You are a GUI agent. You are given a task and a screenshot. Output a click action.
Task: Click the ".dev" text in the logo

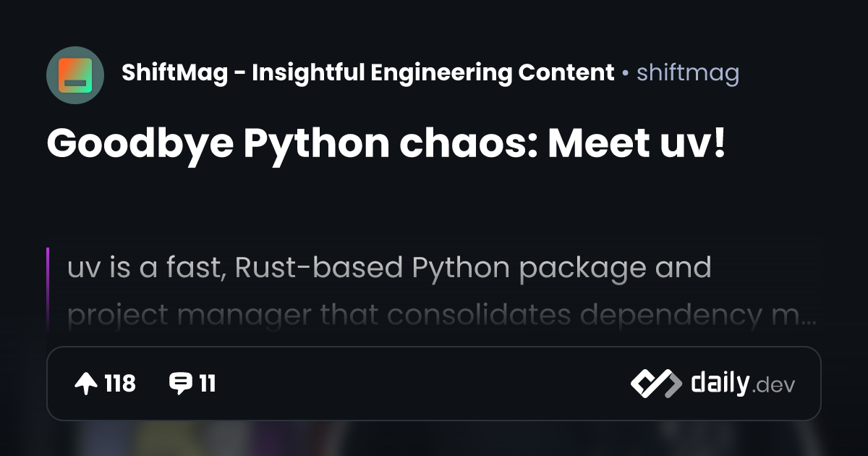tap(773, 386)
